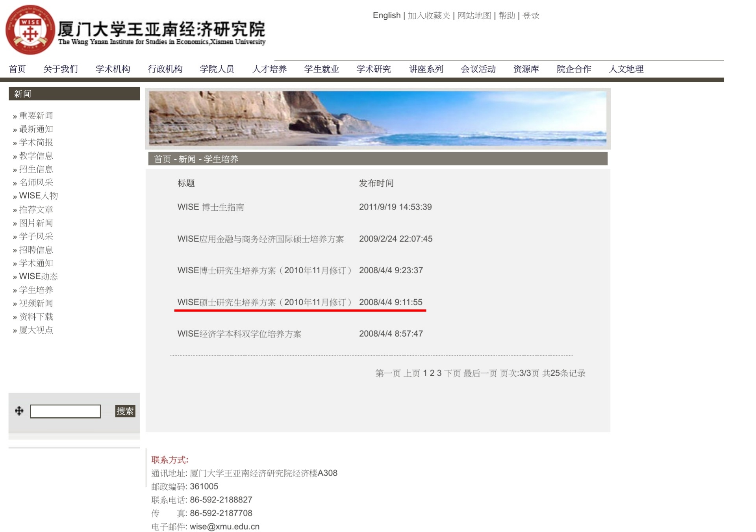Open WISE硕士研究生培养方案 article
756x532 pixels.
point(264,302)
